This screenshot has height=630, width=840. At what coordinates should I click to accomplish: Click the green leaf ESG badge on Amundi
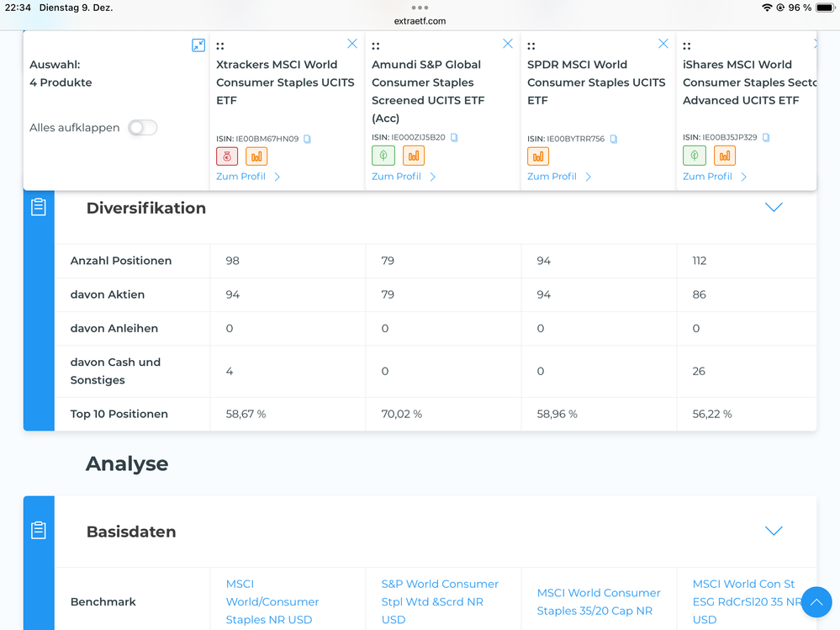coord(383,156)
